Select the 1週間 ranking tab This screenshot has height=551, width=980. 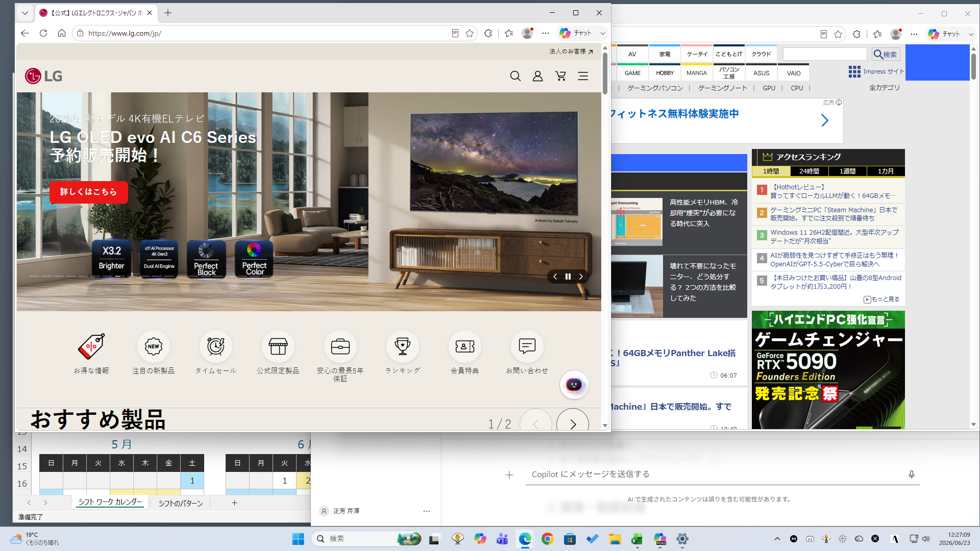(847, 171)
